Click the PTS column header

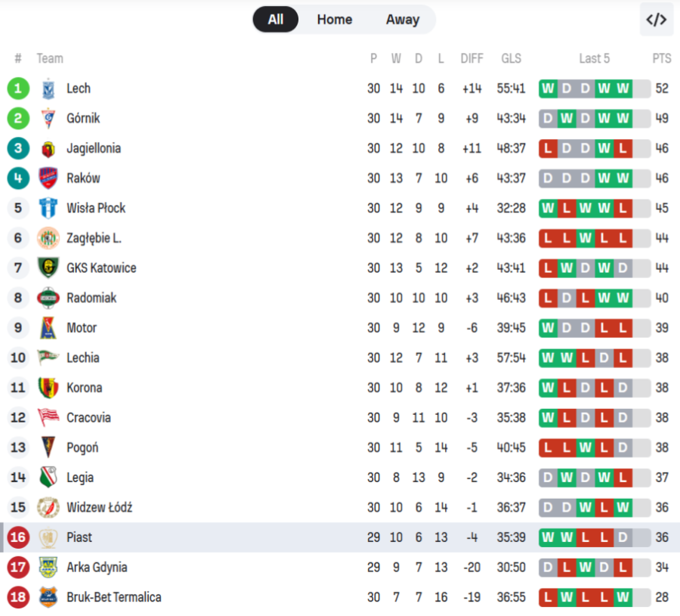click(x=661, y=58)
